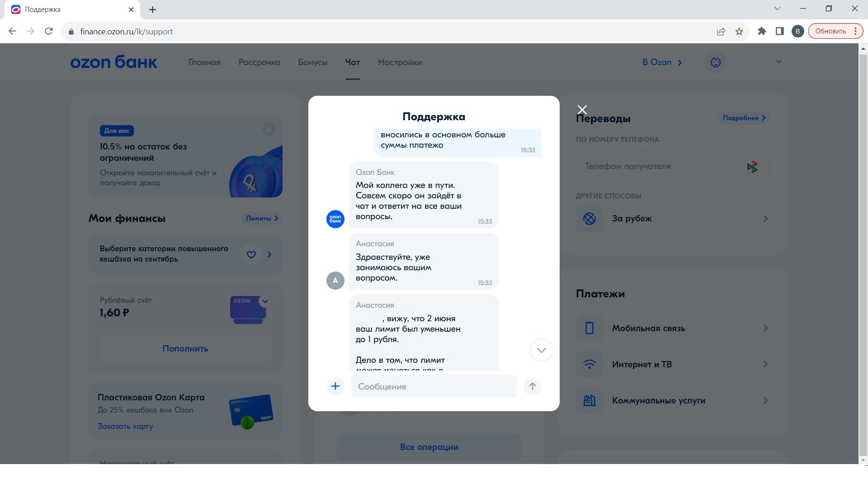Expand the profile dropdown arrow in header
Image resolution: width=868 pixels, height=488 pixels.
point(778,62)
